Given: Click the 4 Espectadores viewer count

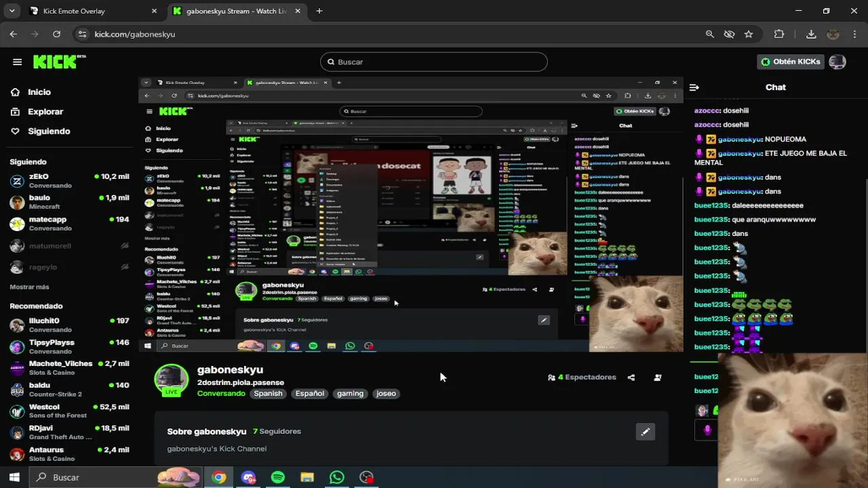Looking at the screenshot, I should (x=582, y=378).
